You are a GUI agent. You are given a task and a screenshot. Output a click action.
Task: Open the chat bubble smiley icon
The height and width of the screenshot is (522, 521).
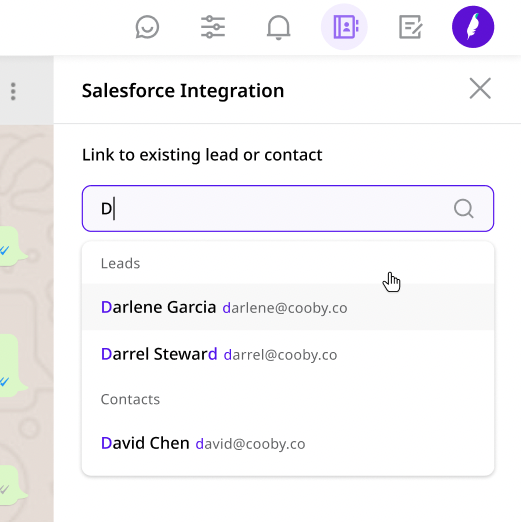pos(147,27)
